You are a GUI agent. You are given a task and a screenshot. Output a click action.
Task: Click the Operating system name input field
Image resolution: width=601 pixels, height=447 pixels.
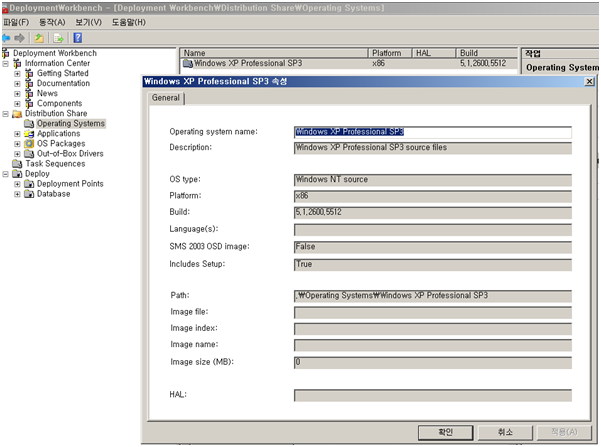(x=433, y=132)
